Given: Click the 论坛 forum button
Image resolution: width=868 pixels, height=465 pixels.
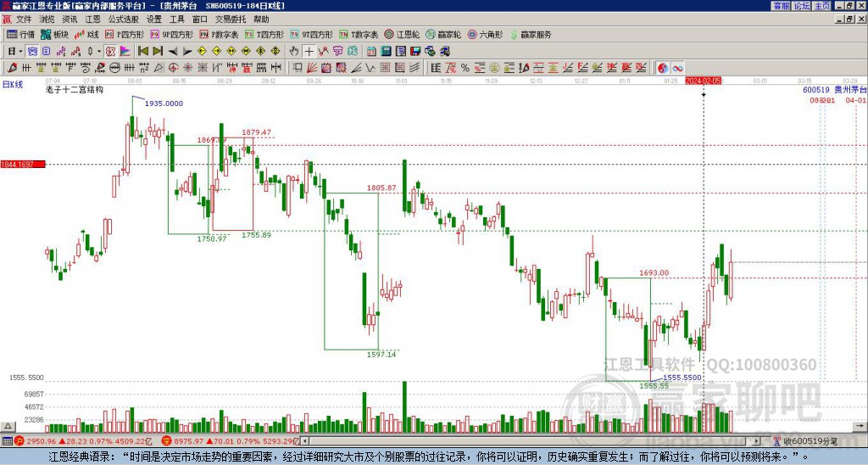Looking at the screenshot, I should click(x=801, y=6).
